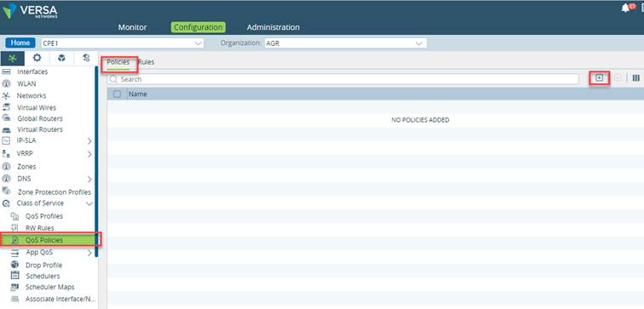
Task: Select the Rules tab
Action: point(147,62)
